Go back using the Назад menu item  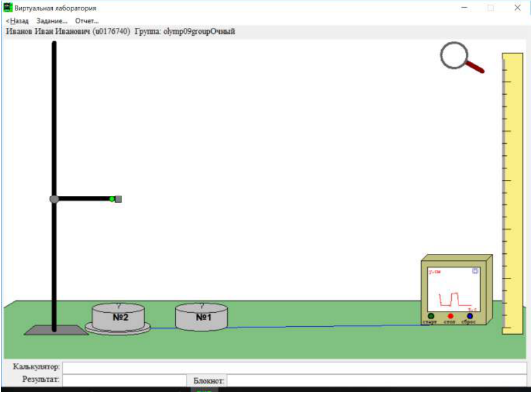coord(17,21)
